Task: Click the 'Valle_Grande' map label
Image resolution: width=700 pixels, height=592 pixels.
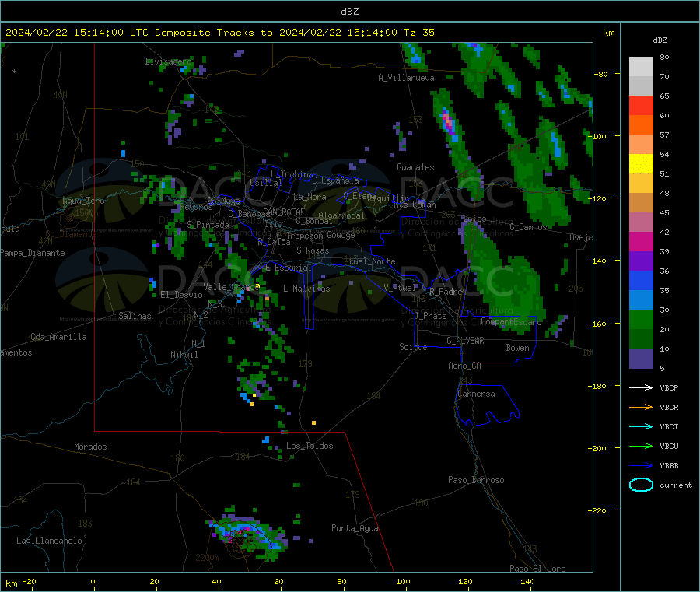Action: (231, 287)
